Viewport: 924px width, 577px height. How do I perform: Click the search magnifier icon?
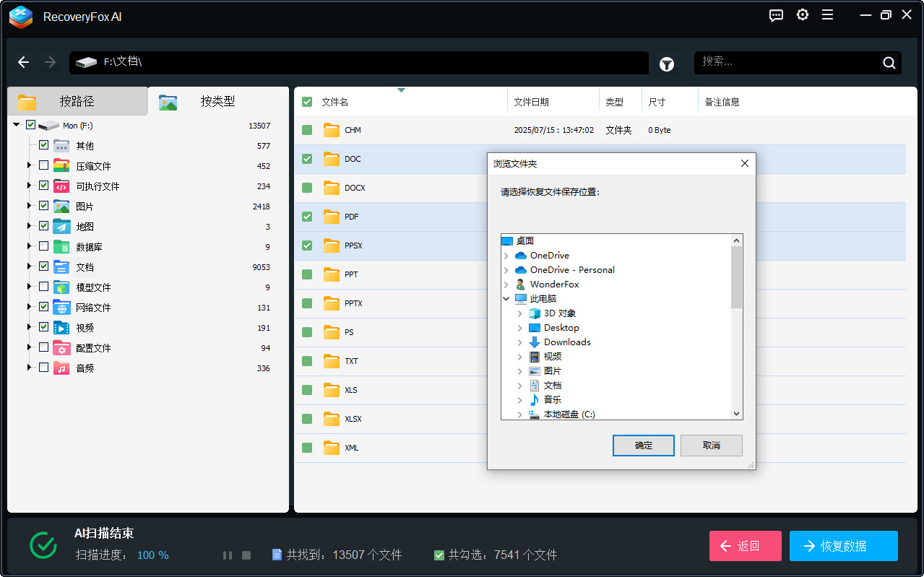889,62
